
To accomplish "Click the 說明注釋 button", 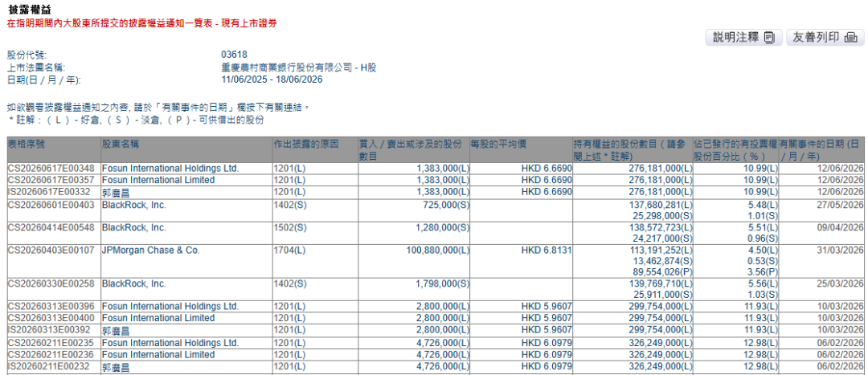I will pos(743,38).
